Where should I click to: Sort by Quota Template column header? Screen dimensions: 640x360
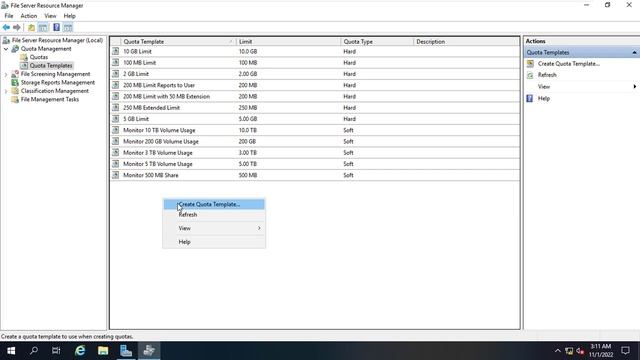(178, 42)
